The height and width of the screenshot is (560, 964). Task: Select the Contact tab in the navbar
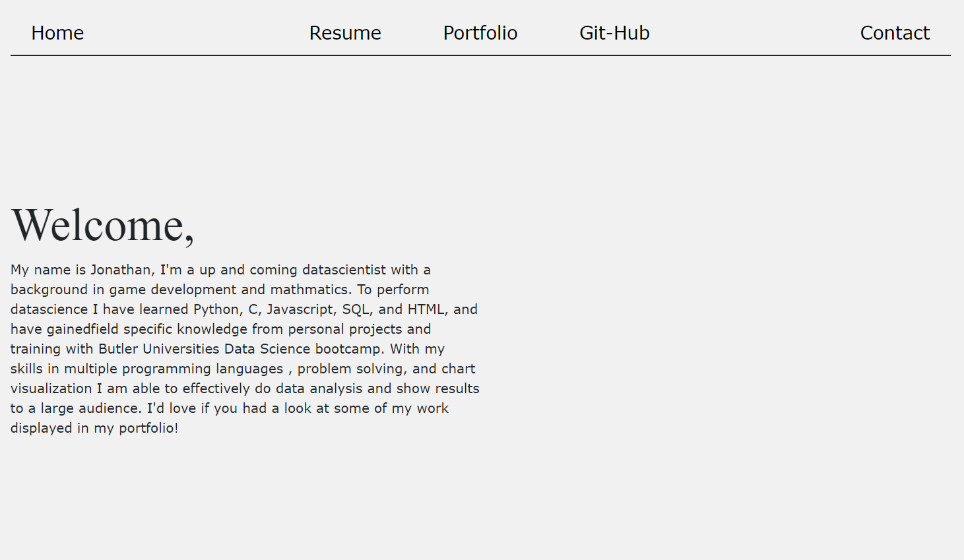895,33
